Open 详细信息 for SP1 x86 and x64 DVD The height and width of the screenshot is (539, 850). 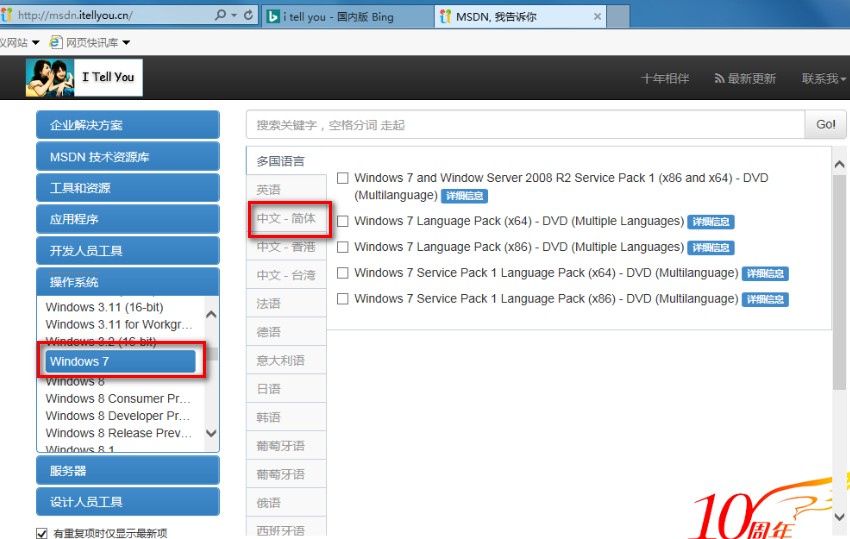click(465, 196)
